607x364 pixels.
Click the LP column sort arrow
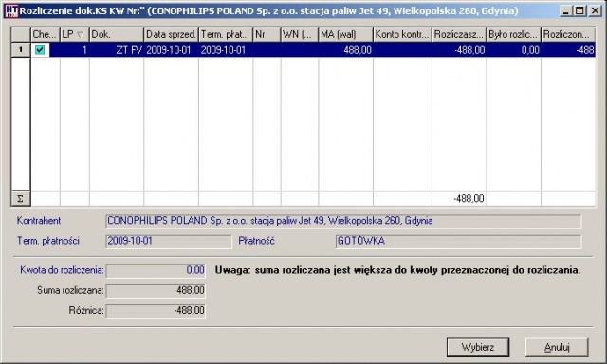80,35
